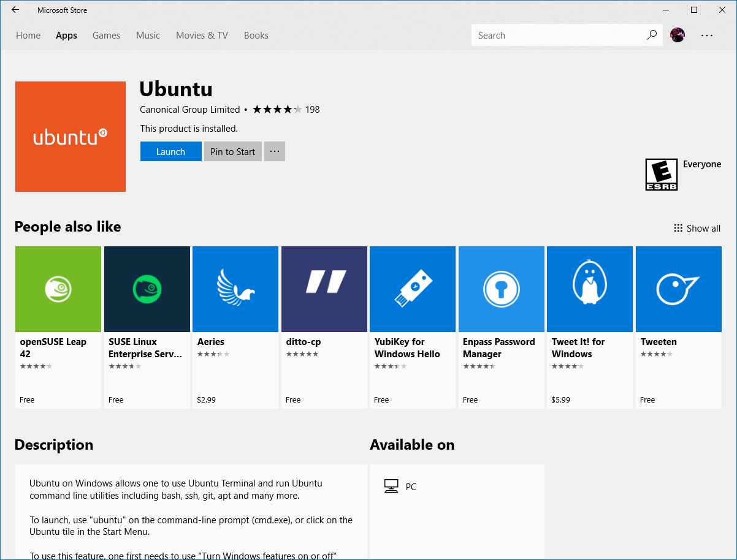The width and height of the screenshot is (737, 560).
Task: Click the search magnifier icon
Action: pos(651,35)
